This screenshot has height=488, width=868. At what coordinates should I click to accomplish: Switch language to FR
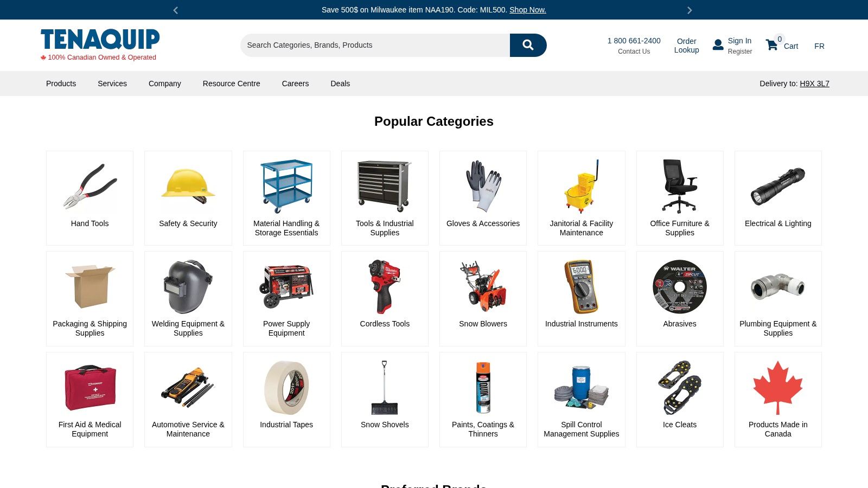pos(819,46)
